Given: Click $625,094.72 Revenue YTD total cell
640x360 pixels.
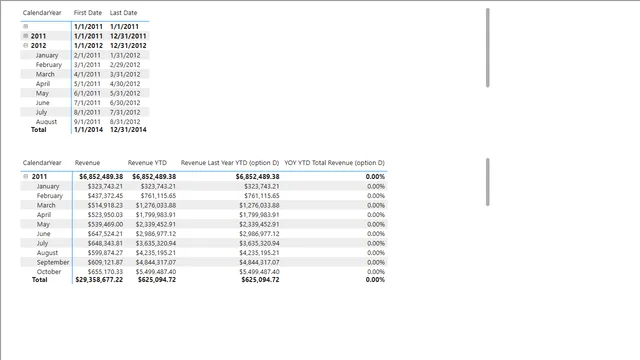Looking at the screenshot, I should pyautogui.click(x=157, y=280).
